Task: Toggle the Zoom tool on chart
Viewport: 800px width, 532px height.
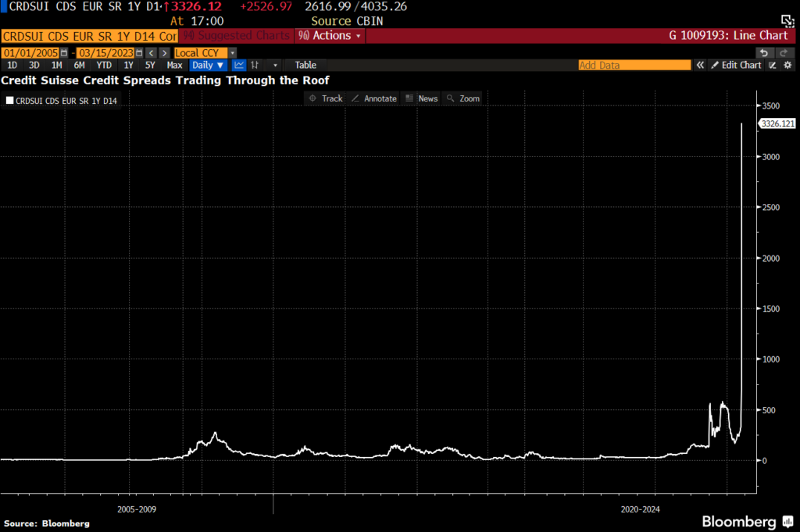Action: coord(462,98)
